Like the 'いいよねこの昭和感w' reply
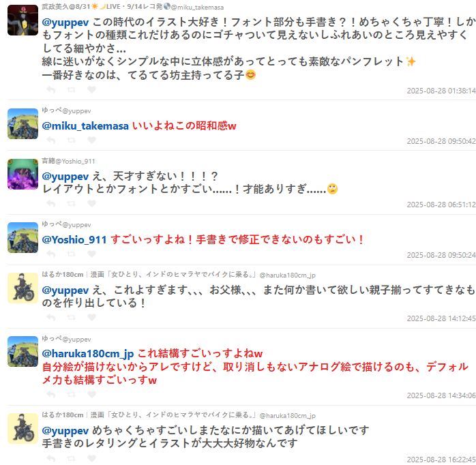This screenshot has width=476, height=465. [91, 140]
